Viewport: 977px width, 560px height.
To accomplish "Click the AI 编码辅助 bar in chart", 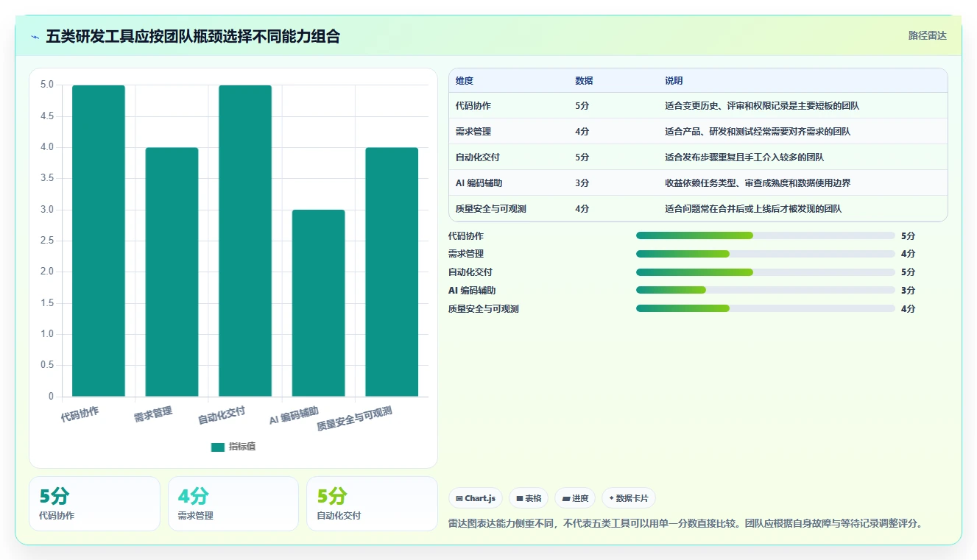I will click(318, 303).
